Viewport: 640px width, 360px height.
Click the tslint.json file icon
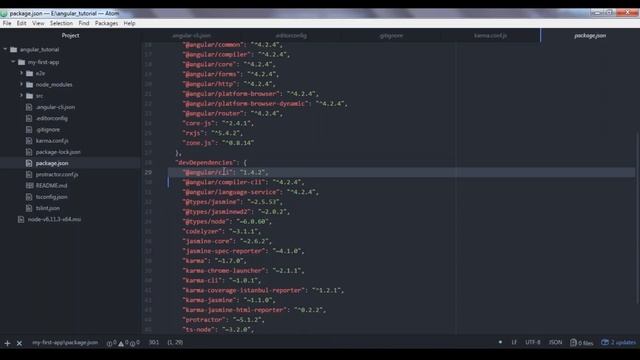29,208
